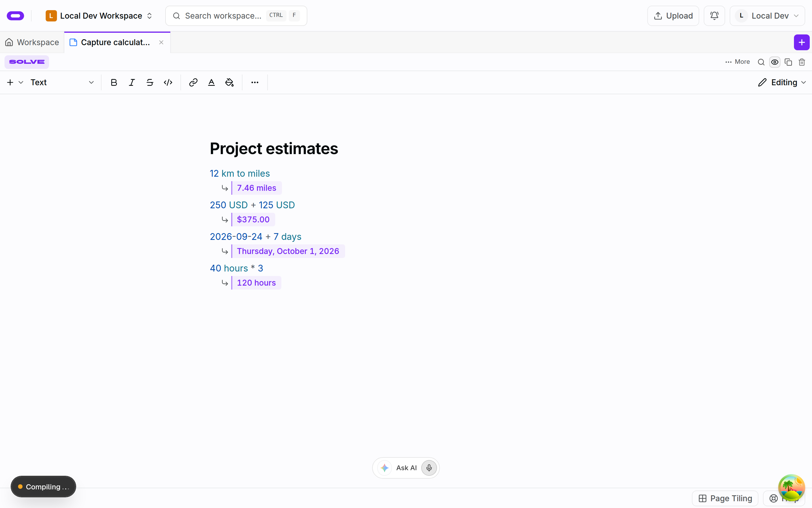Click the Thursday, October 1, 2026 result
This screenshot has width=812, height=508.
(288, 251)
